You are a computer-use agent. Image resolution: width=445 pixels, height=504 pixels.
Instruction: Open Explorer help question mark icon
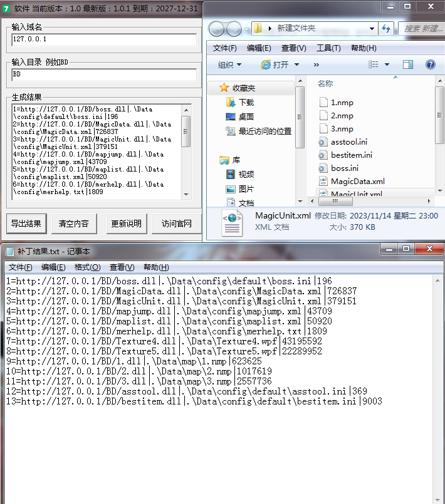point(430,64)
